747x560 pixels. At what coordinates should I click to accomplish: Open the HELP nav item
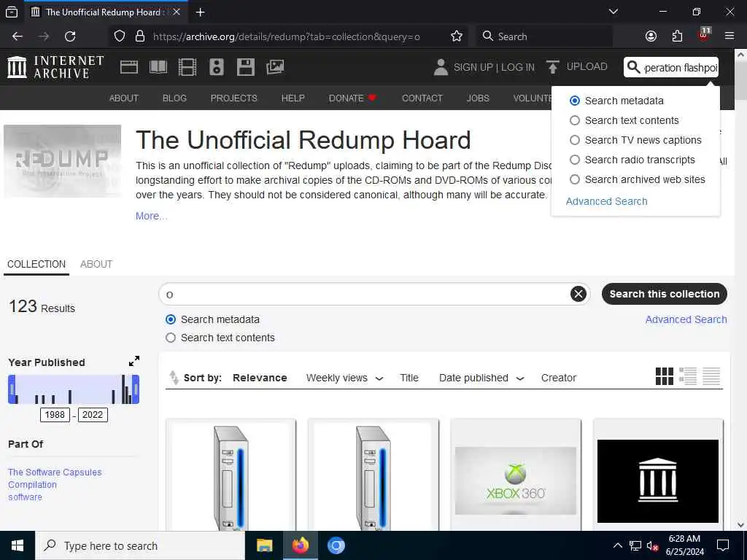coord(293,98)
